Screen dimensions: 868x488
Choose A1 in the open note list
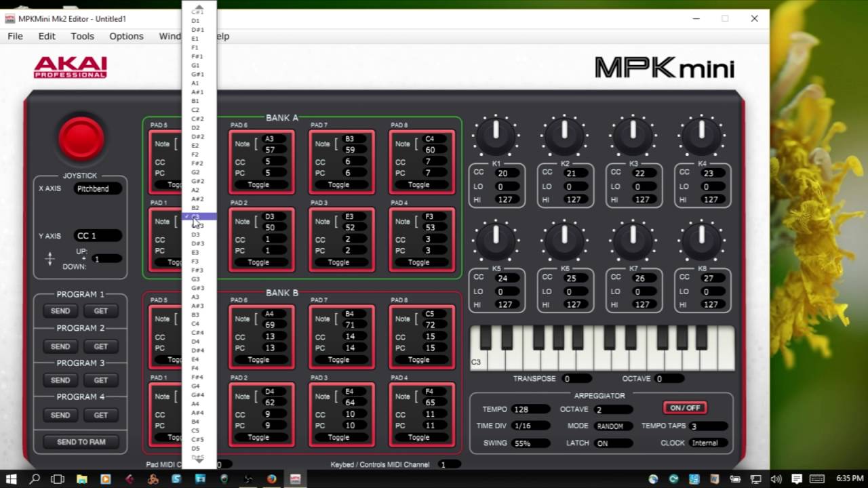click(198, 83)
